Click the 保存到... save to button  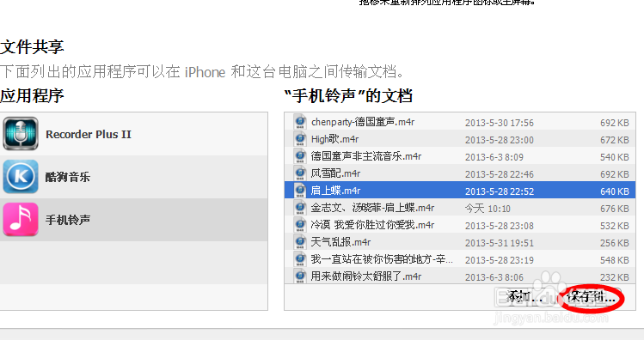[x=592, y=297]
